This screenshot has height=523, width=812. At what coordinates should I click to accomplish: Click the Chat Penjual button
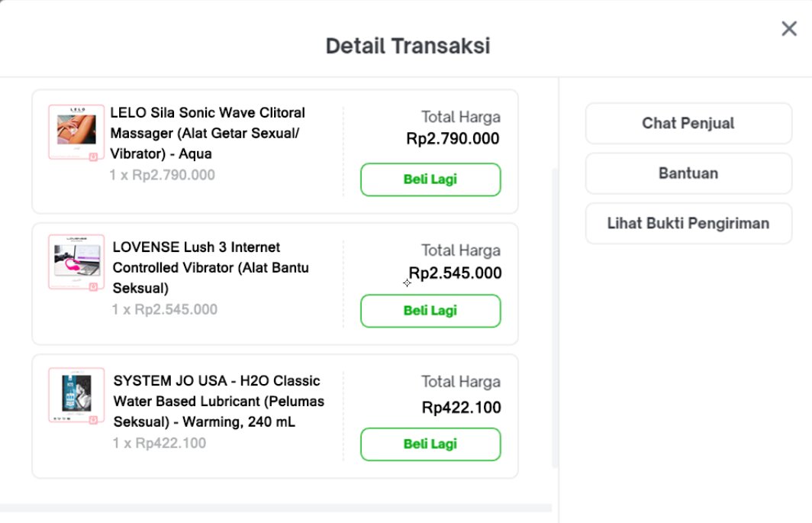tap(688, 123)
